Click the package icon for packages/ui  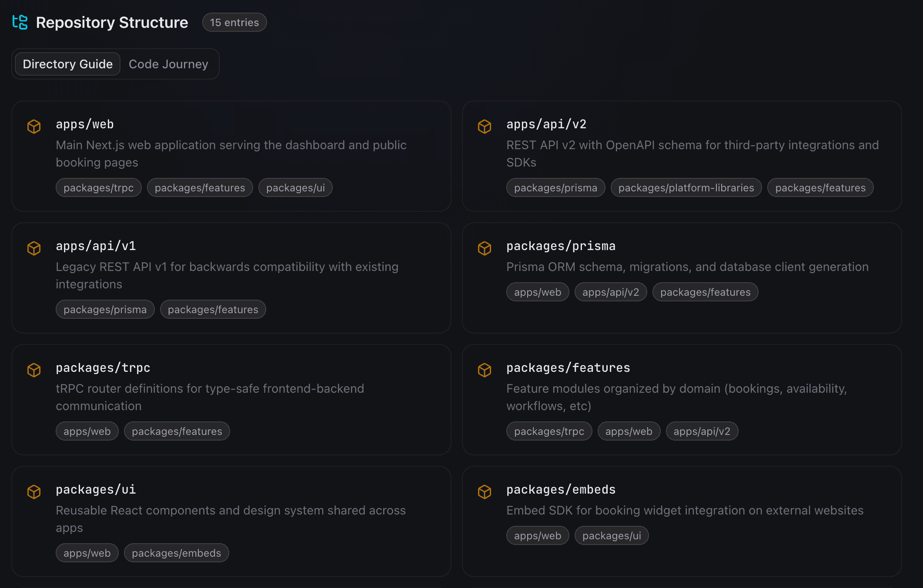click(34, 492)
